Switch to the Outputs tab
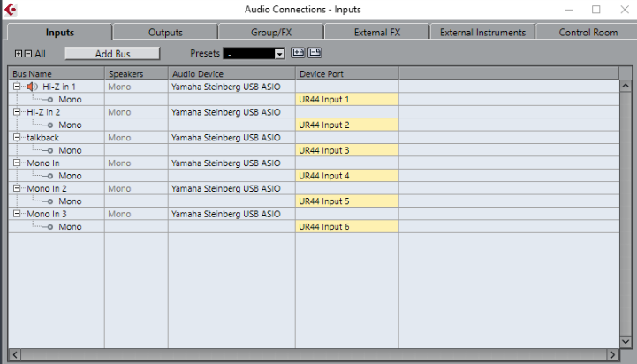637x364 pixels. click(165, 33)
